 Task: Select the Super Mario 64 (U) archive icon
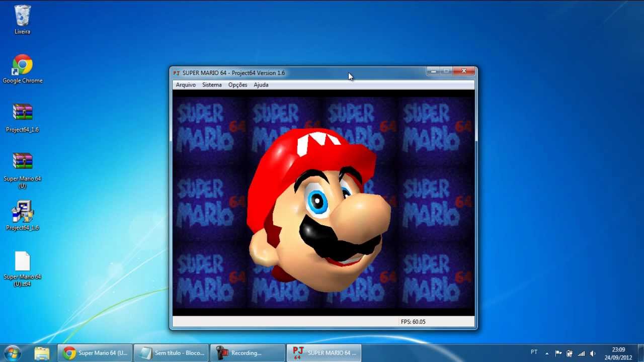click(23, 170)
